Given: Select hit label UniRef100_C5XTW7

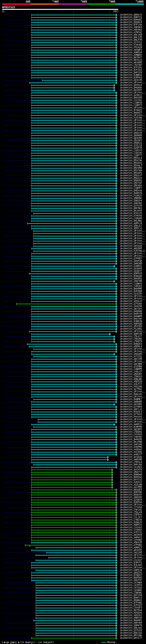Looking at the screenshot, I should pyautogui.click(x=131, y=65).
